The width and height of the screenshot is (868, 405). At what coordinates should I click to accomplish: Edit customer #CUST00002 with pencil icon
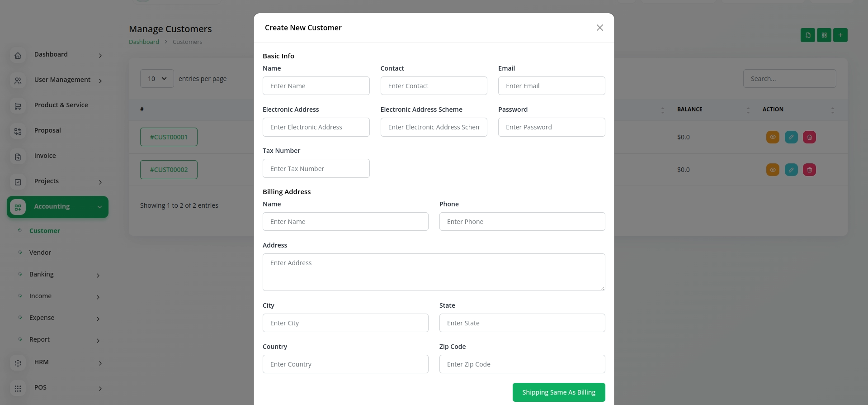tap(791, 170)
